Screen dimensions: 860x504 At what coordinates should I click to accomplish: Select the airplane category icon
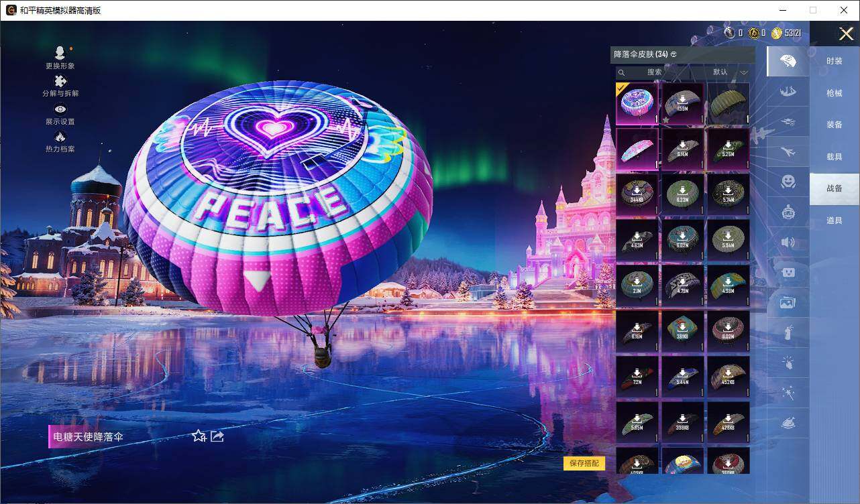point(788,152)
